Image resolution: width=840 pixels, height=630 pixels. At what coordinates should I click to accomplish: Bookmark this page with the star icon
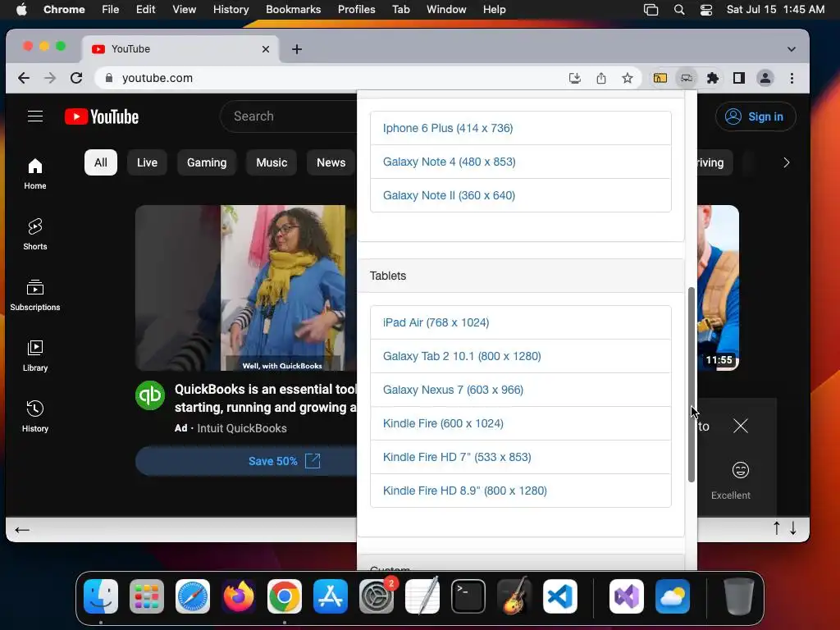(628, 78)
